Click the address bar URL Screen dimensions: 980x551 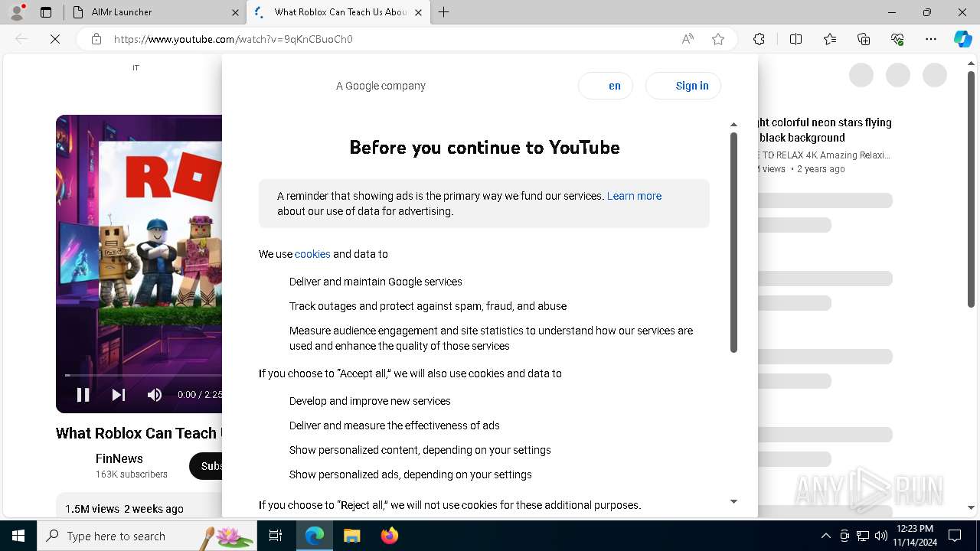[x=234, y=39]
